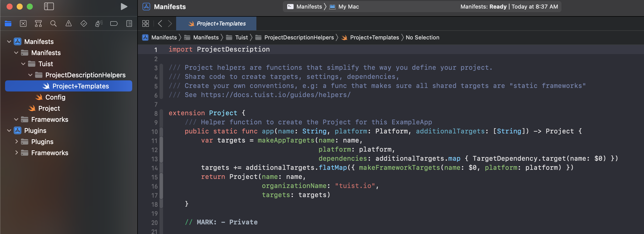Select the Plugins project row

[x=69, y=130]
